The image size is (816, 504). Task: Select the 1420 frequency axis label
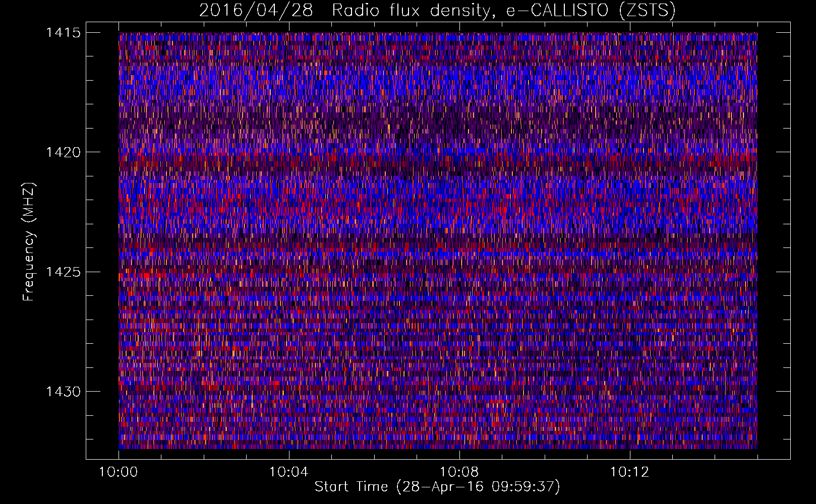click(63, 152)
